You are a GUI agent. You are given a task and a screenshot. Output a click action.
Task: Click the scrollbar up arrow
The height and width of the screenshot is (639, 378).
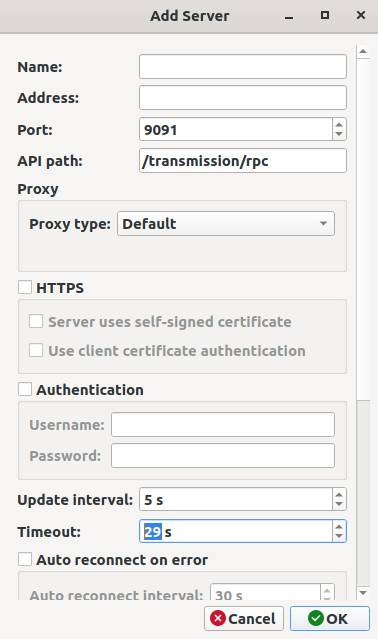tap(363, 52)
